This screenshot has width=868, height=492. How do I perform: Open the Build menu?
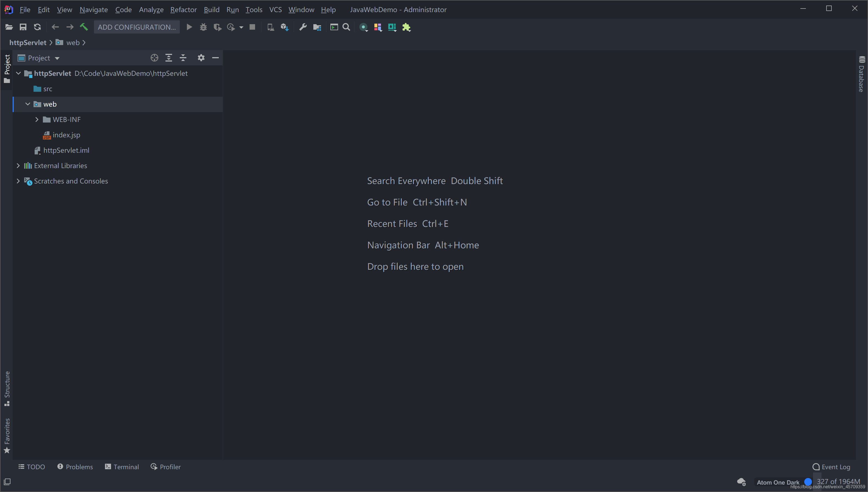pyautogui.click(x=212, y=9)
